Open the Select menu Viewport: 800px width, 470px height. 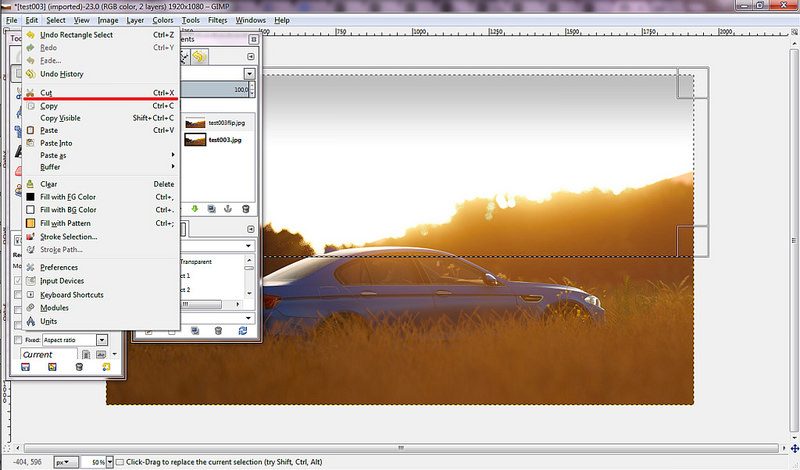[x=56, y=20]
